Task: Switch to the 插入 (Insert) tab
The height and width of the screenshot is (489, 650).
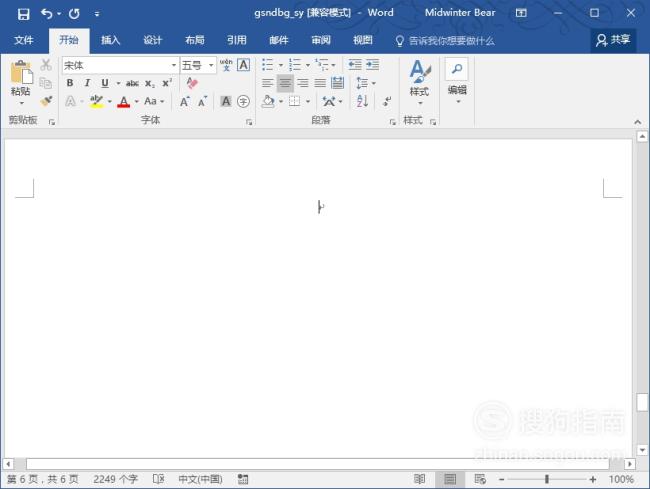Action: point(110,40)
